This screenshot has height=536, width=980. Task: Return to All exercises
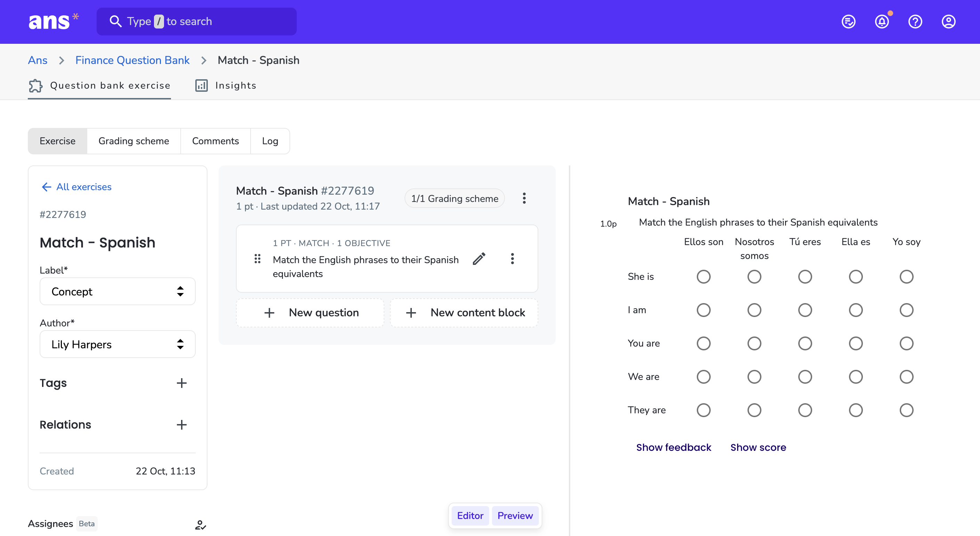[x=84, y=187]
